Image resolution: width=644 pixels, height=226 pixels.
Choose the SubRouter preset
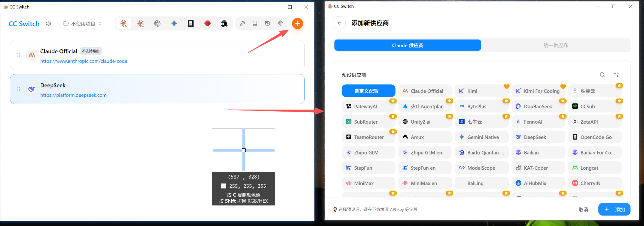click(x=368, y=122)
